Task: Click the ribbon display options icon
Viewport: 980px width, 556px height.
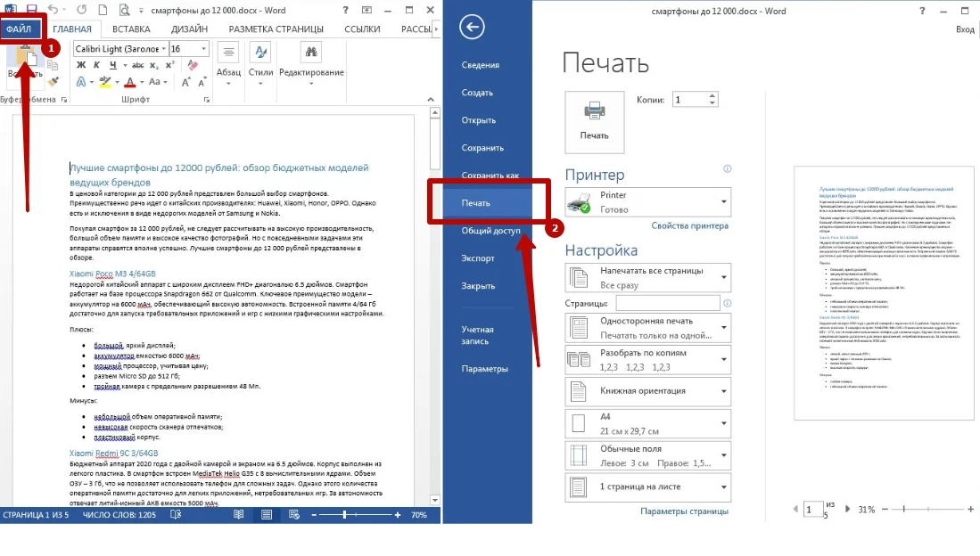Action: tap(366, 10)
